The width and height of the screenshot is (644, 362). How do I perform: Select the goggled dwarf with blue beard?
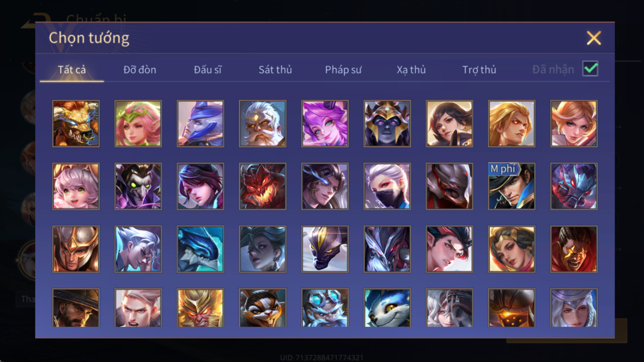(x=325, y=307)
